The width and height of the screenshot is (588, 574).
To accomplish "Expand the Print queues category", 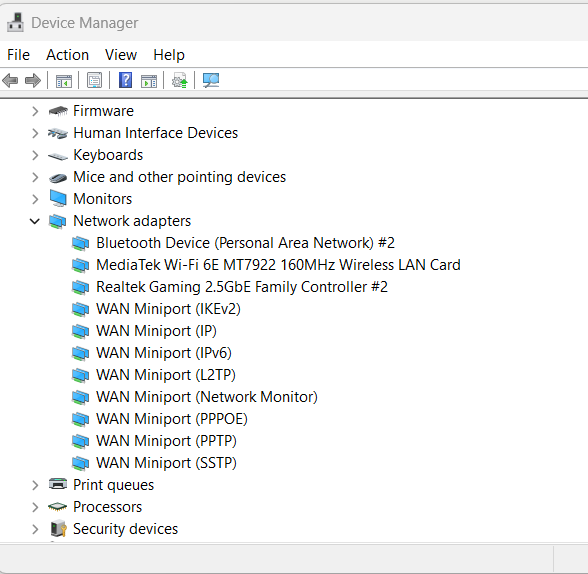I will 35,485.
